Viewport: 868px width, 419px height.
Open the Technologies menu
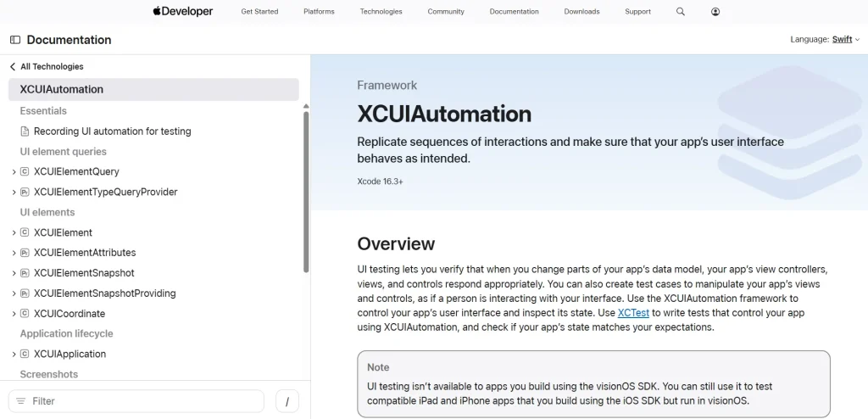click(x=381, y=12)
